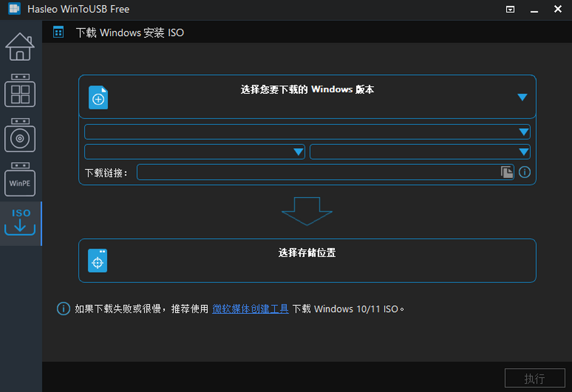Open the title bar options menu button
The width and height of the screenshot is (572, 392).
click(510, 9)
